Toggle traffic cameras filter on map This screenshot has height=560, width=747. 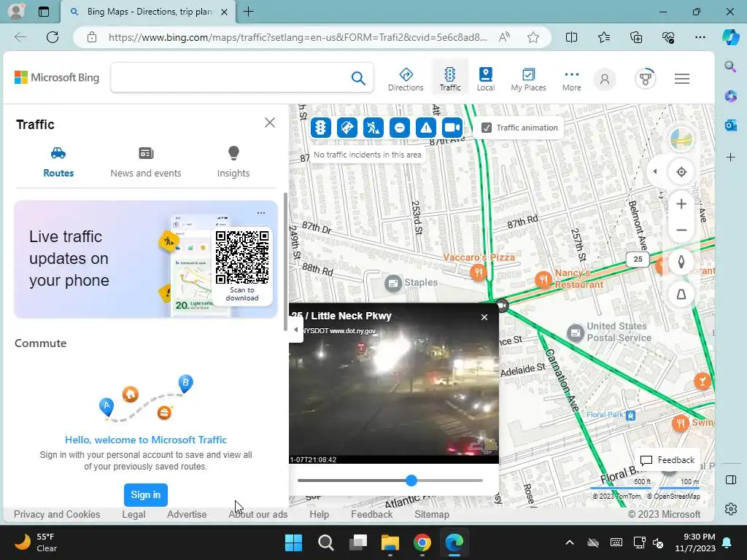452,128
